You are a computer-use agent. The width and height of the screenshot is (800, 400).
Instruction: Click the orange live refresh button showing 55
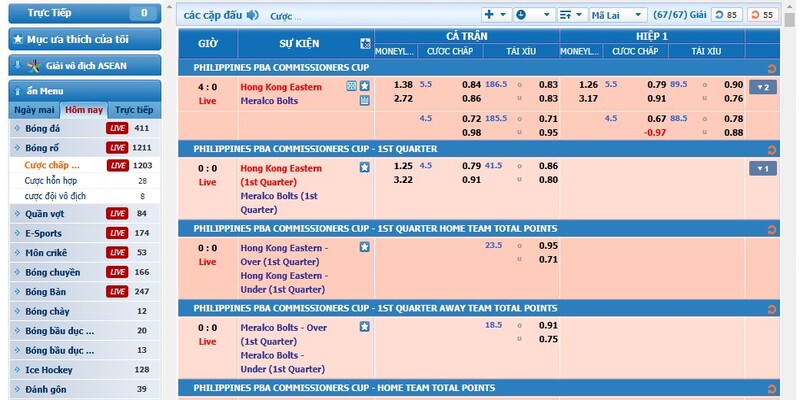coord(763,15)
